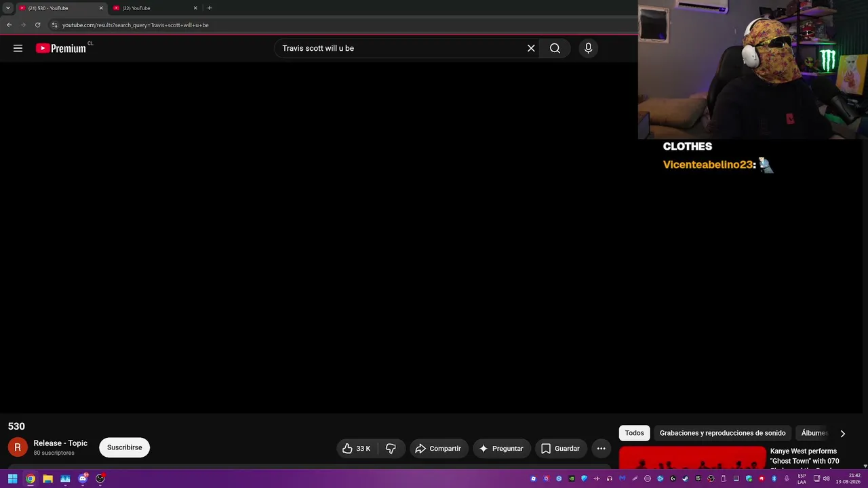Close the '(21) 530 - YouTube' tab

point(101,8)
